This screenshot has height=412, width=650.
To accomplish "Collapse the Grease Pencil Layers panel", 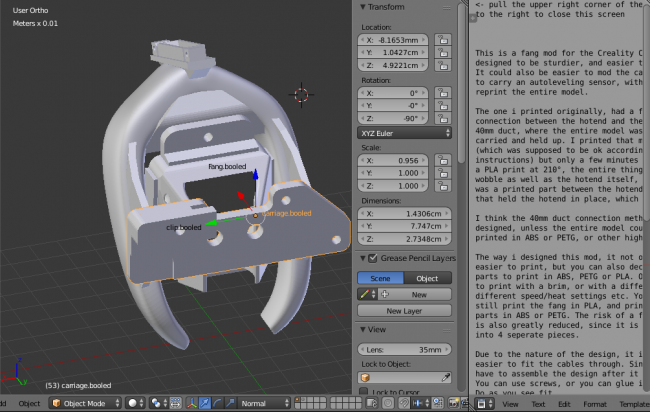I will coord(363,258).
